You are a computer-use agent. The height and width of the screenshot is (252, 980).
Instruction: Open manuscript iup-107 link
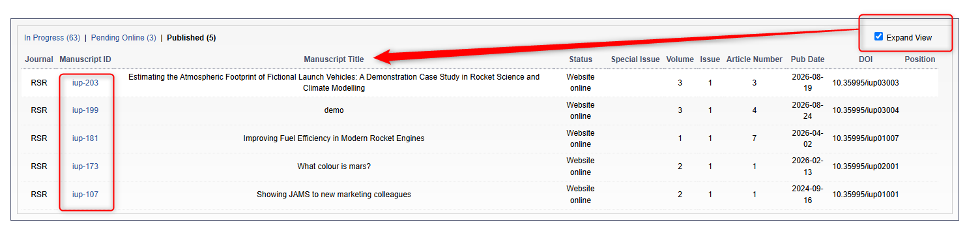[x=85, y=195]
